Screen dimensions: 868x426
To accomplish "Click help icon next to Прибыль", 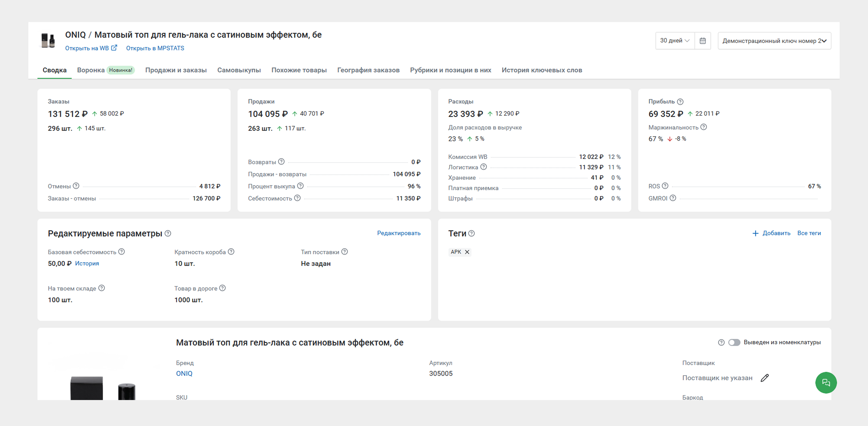I will [680, 101].
